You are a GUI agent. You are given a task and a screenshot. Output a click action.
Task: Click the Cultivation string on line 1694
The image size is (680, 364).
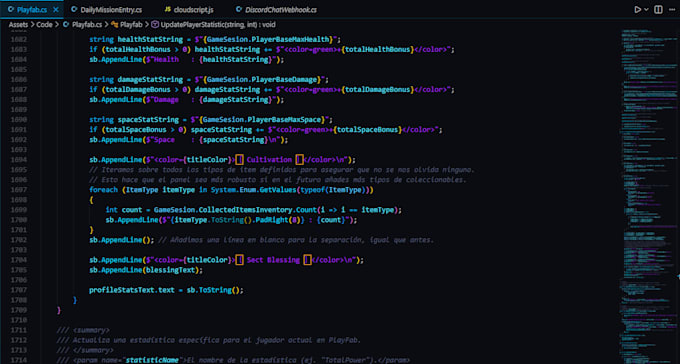pos(269,159)
